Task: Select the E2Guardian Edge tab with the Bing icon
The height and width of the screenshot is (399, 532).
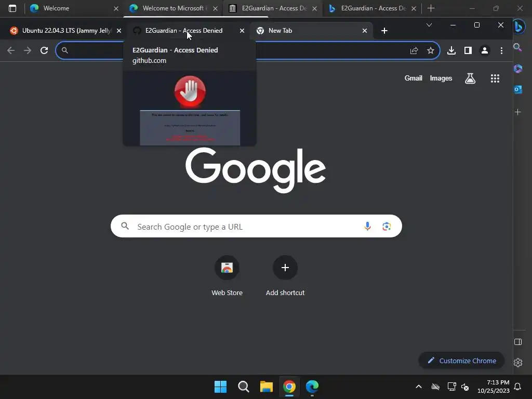Action: click(x=373, y=8)
